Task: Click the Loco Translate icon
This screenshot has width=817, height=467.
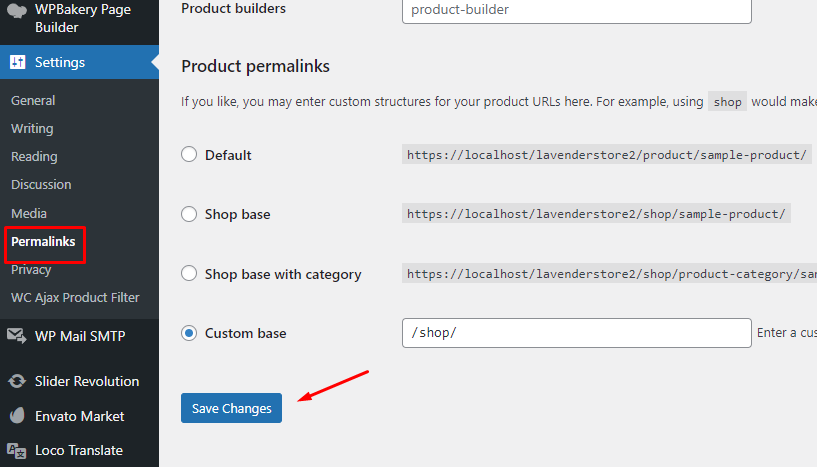Action: pyautogui.click(x=17, y=451)
